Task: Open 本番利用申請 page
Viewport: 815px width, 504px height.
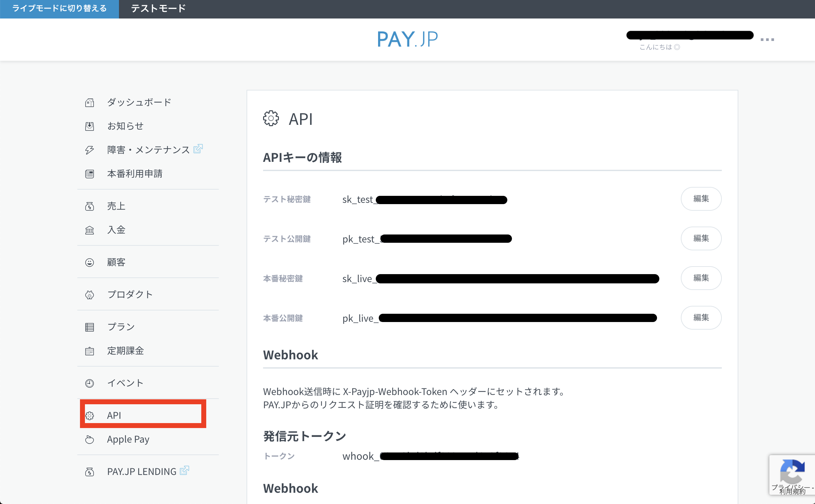Action: tap(135, 174)
